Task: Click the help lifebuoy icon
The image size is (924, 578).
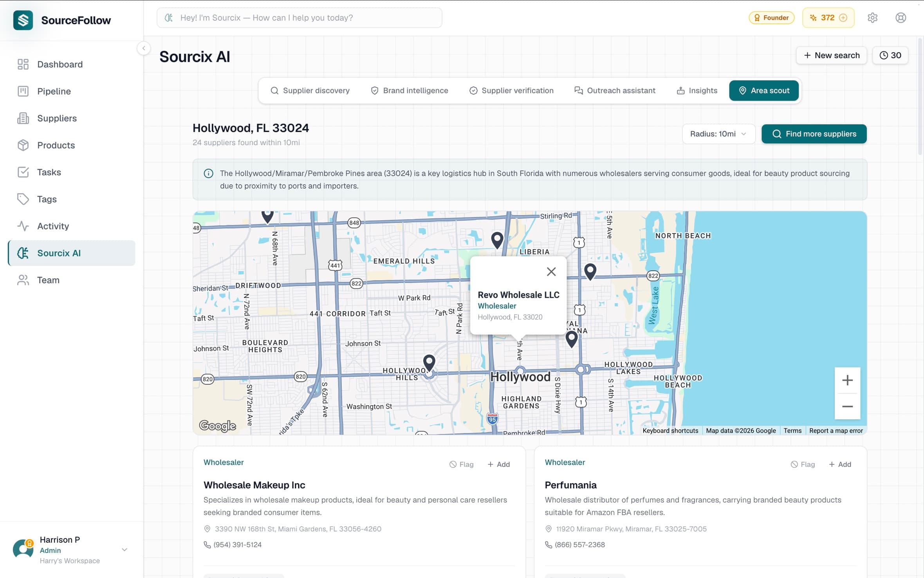Action: tap(901, 18)
